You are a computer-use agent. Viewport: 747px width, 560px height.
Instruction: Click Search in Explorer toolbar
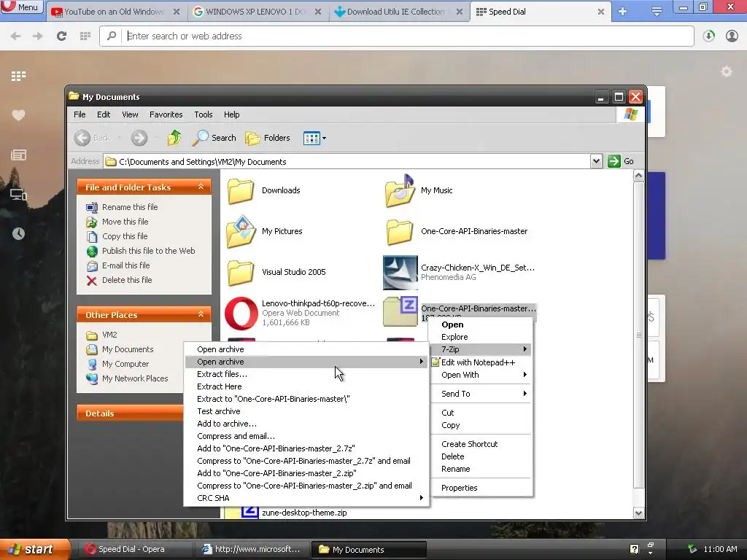pyautogui.click(x=214, y=138)
